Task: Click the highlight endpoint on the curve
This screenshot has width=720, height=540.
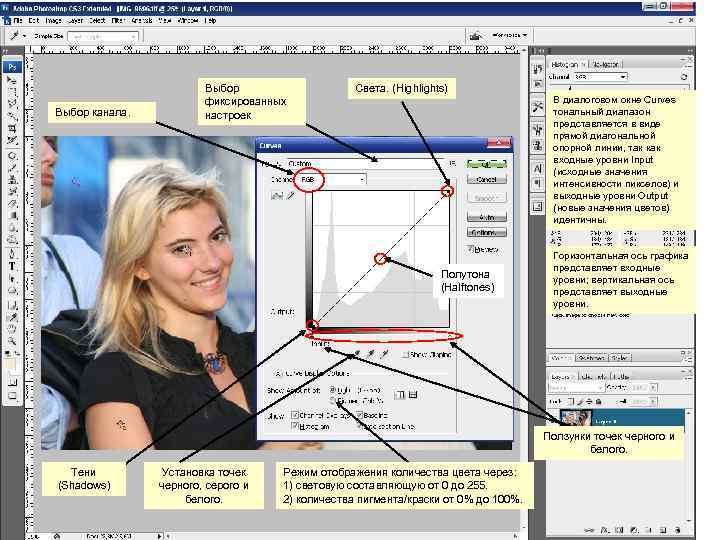Action: point(448,191)
